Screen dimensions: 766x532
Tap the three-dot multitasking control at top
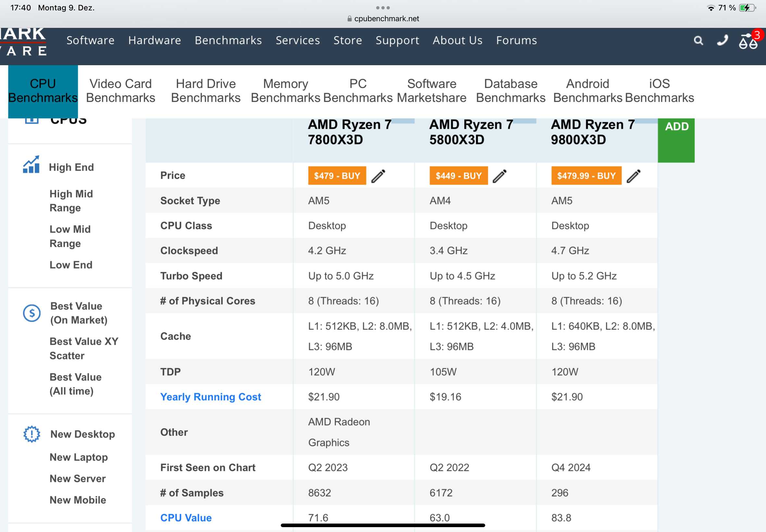point(383,8)
